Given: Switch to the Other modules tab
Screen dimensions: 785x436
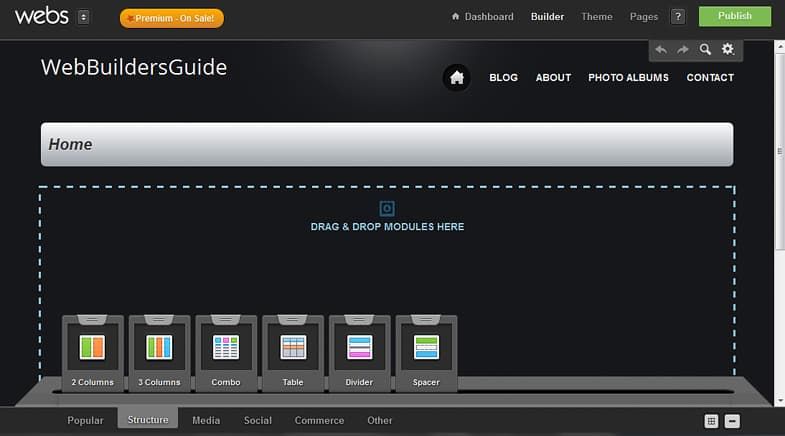Looking at the screenshot, I should point(379,420).
